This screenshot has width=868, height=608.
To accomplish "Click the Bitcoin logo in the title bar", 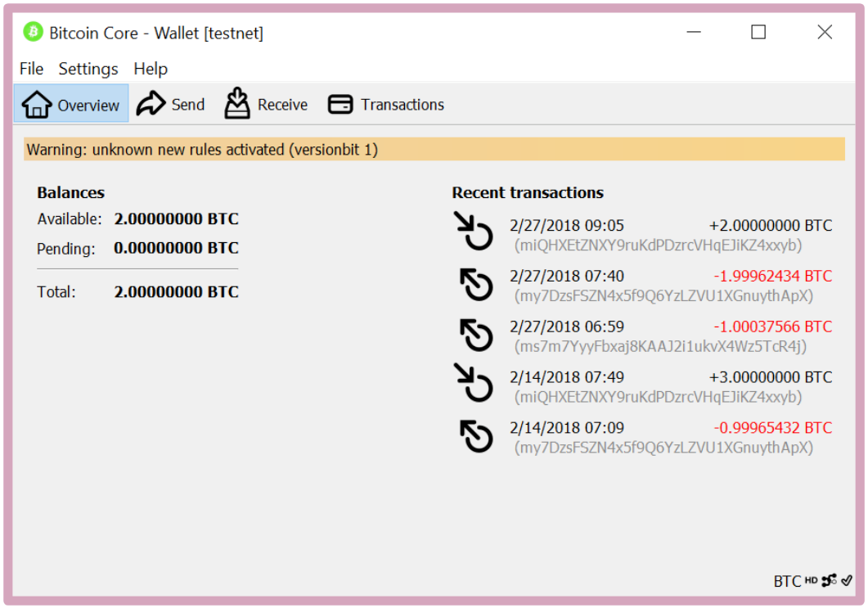I will 32,32.
